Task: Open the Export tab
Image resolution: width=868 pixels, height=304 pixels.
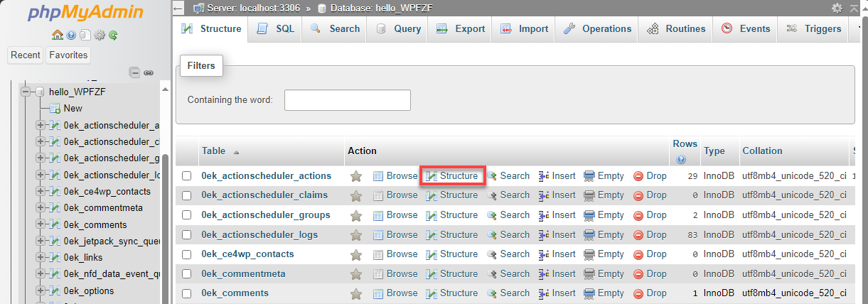Action: 461,29
